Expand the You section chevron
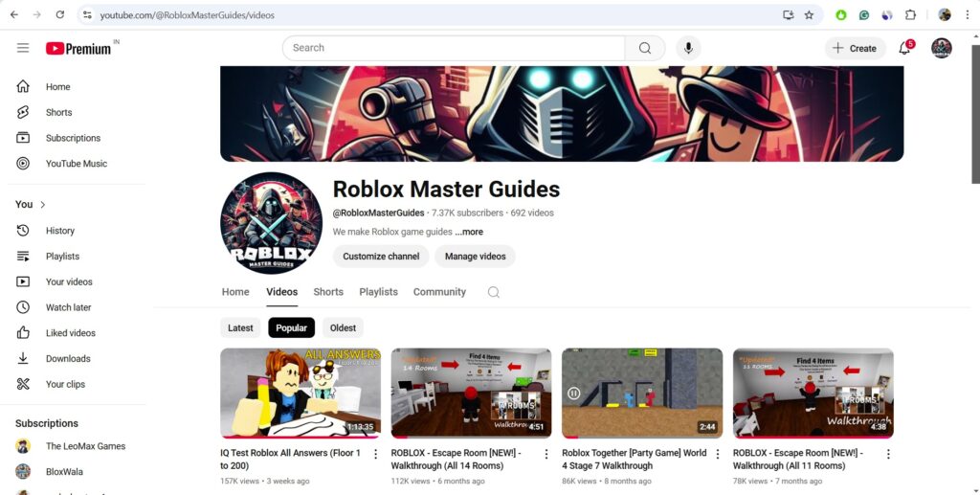 click(43, 204)
